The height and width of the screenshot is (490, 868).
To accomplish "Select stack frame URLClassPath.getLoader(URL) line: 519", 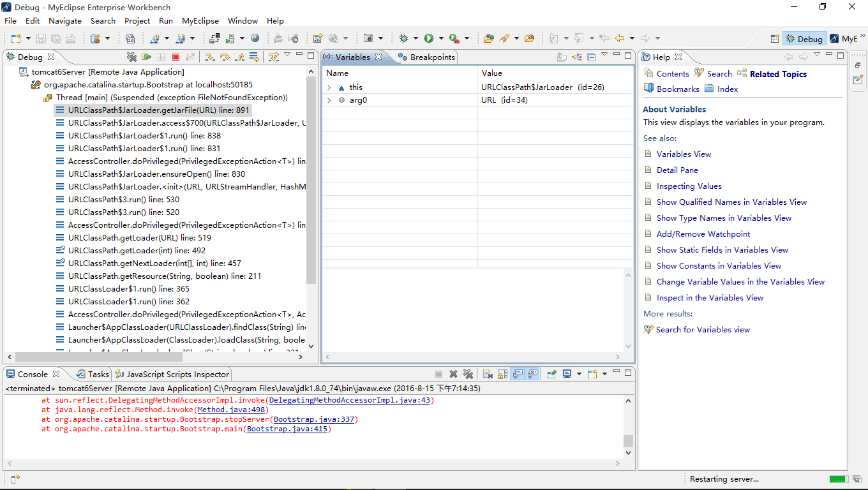I will 139,237.
